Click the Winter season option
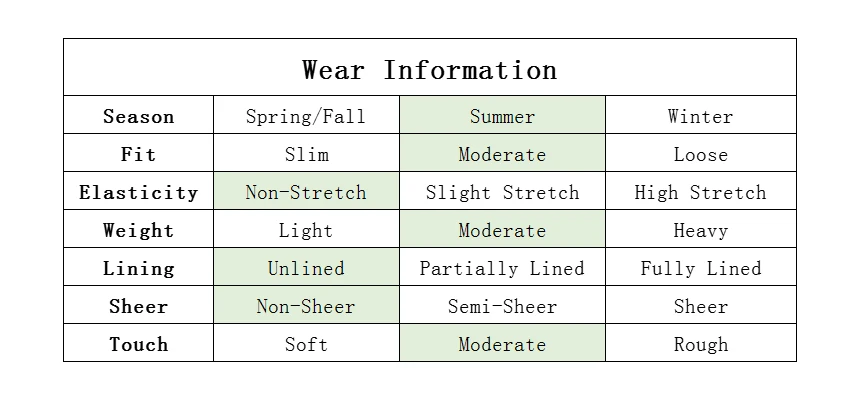 point(700,115)
